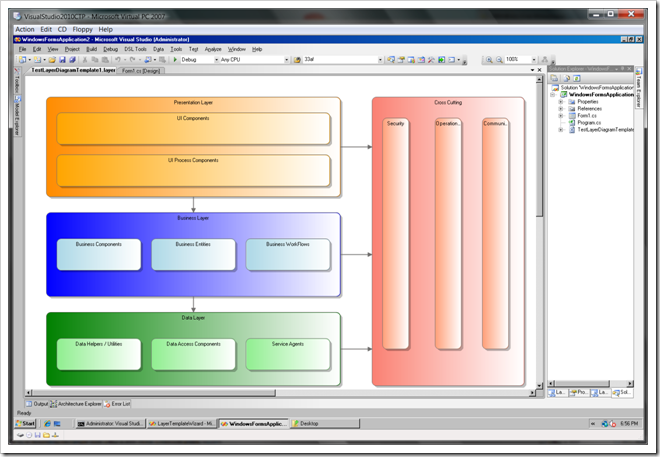Screen dimensions: 660x457
Task: Open the Build menu
Action: coord(91,49)
